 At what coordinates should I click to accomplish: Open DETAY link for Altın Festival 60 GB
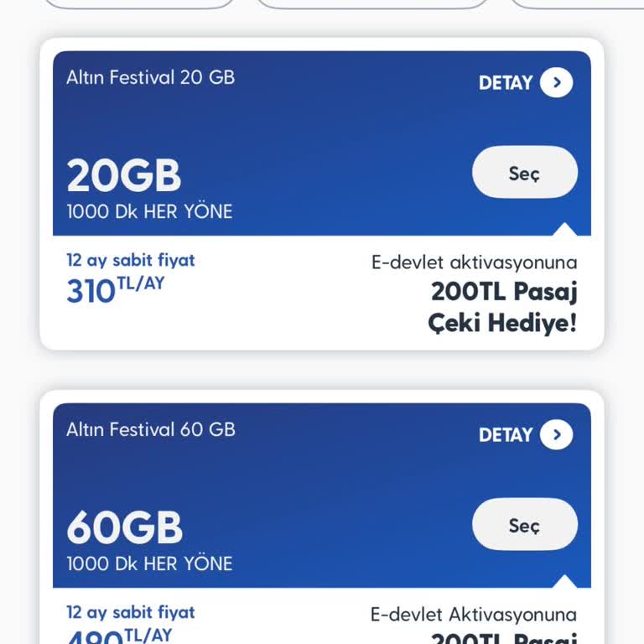click(x=506, y=435)
